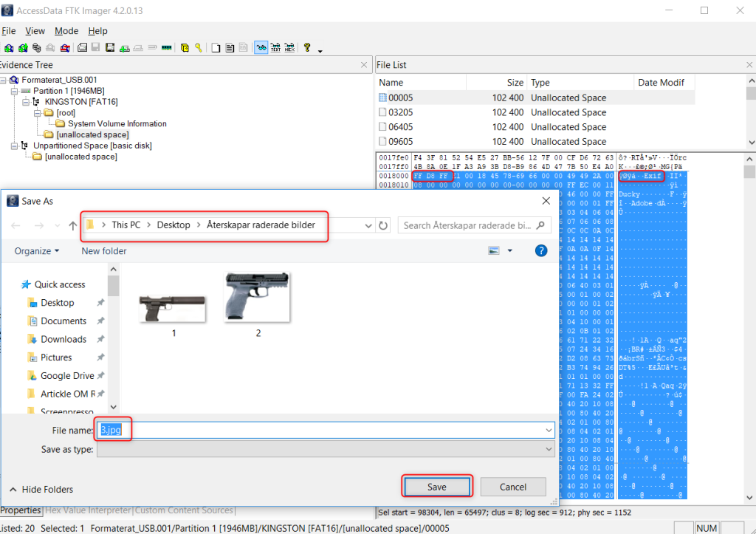Click the Remove All Evidence Items icon
756x534 pixels.
tap(65, 48)
